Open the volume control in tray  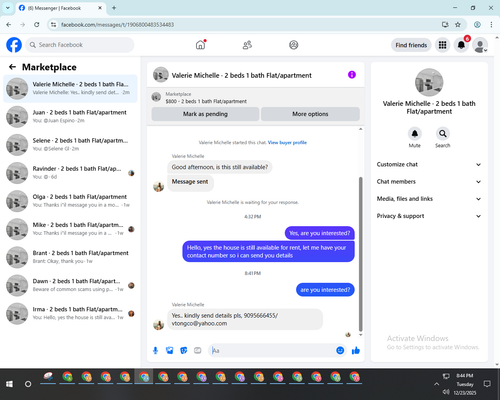(446, 392)
